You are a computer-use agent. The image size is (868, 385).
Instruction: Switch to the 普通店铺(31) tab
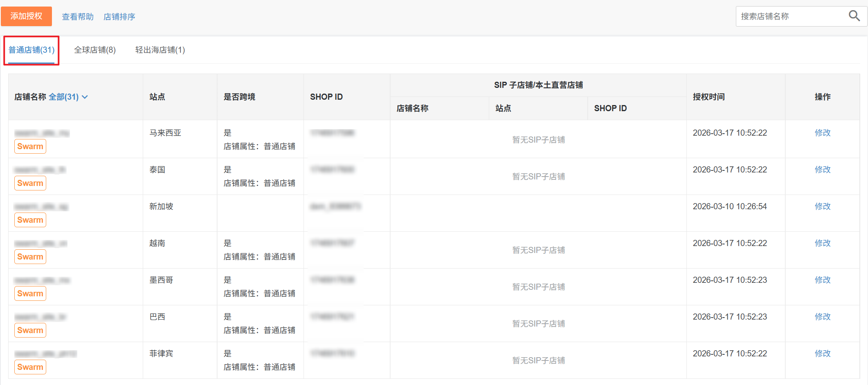pos(31,50)
